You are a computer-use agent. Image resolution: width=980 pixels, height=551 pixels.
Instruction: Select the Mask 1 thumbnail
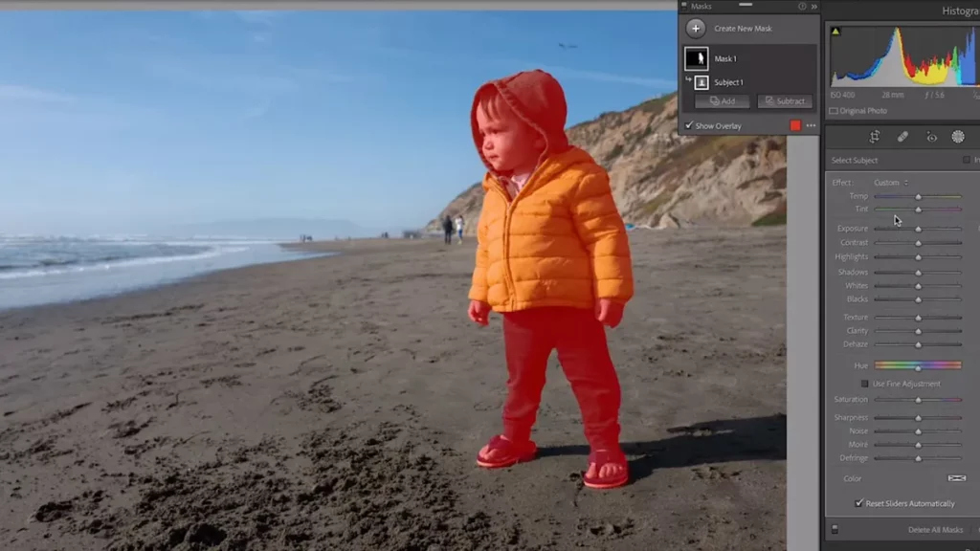(696, 58)
